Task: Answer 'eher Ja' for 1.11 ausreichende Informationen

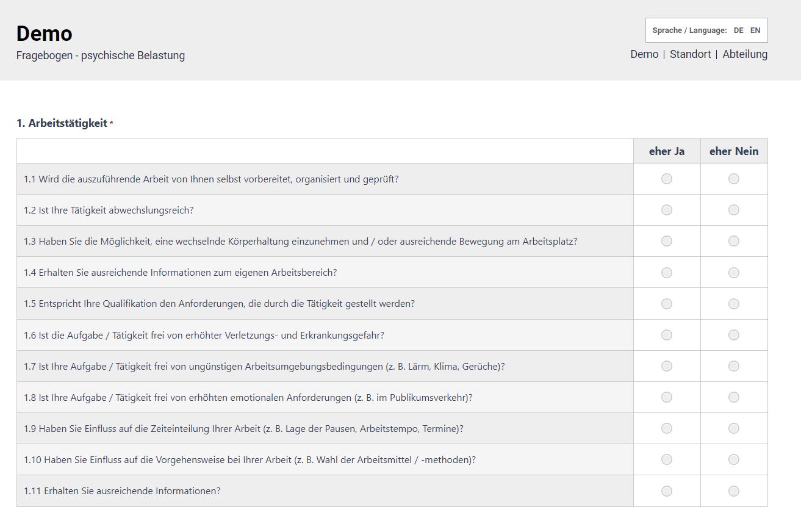Action: point(667,491)
